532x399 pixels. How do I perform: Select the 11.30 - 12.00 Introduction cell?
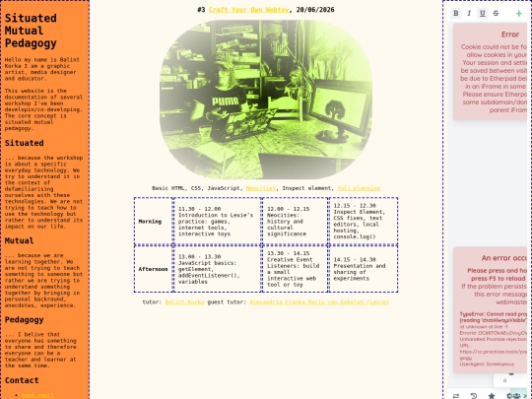(x=217, y=222)
